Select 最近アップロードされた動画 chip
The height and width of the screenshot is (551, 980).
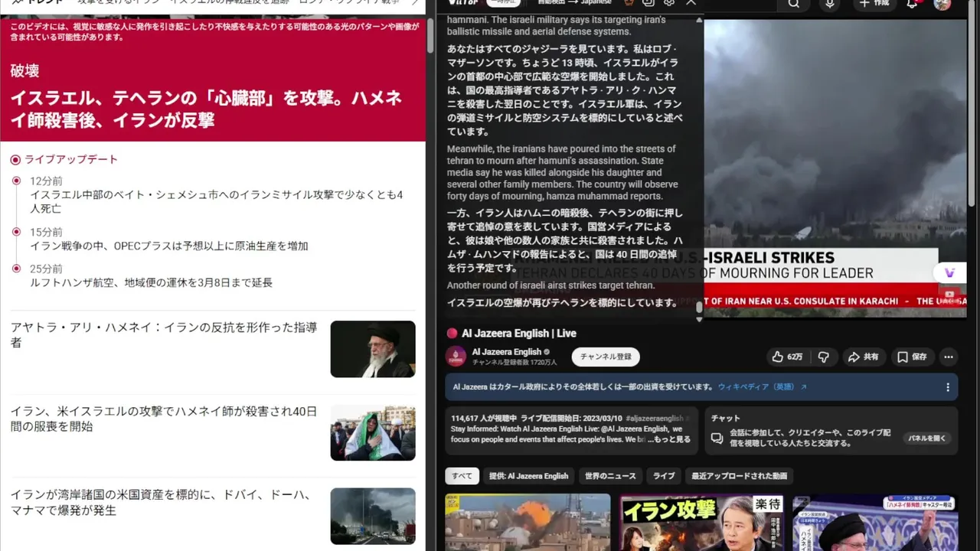pyautogui.click(x=739, y=476)
